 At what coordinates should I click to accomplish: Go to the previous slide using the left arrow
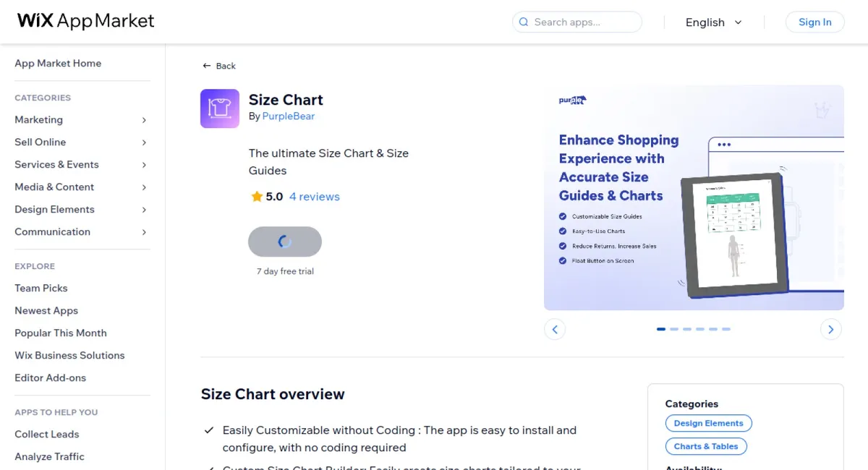pos(555,329)
